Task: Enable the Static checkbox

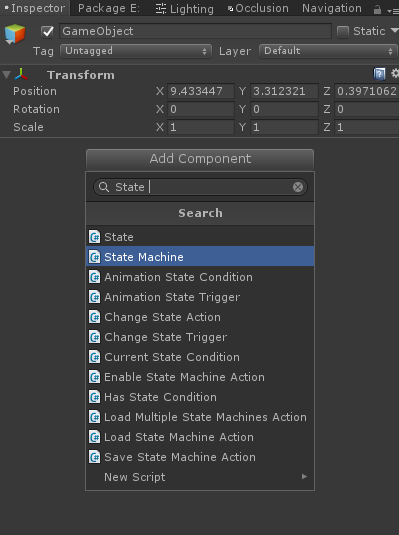Action: coord(343,32)
